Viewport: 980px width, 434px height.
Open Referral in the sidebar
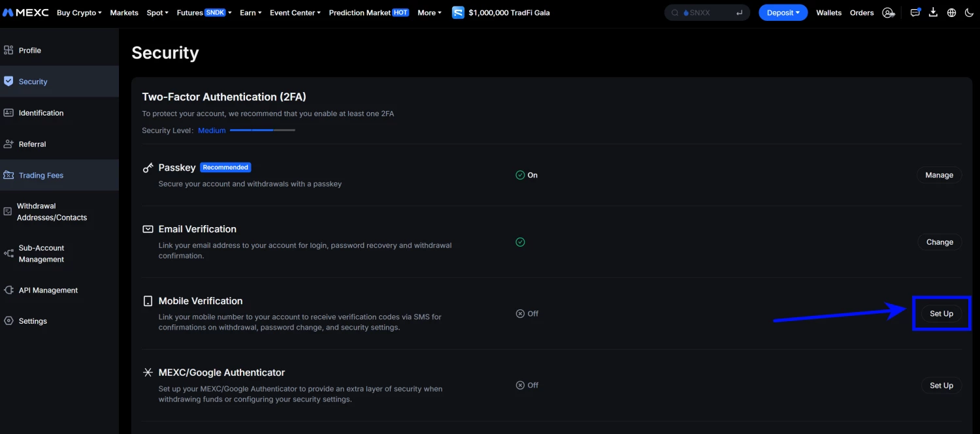(59, 144)
